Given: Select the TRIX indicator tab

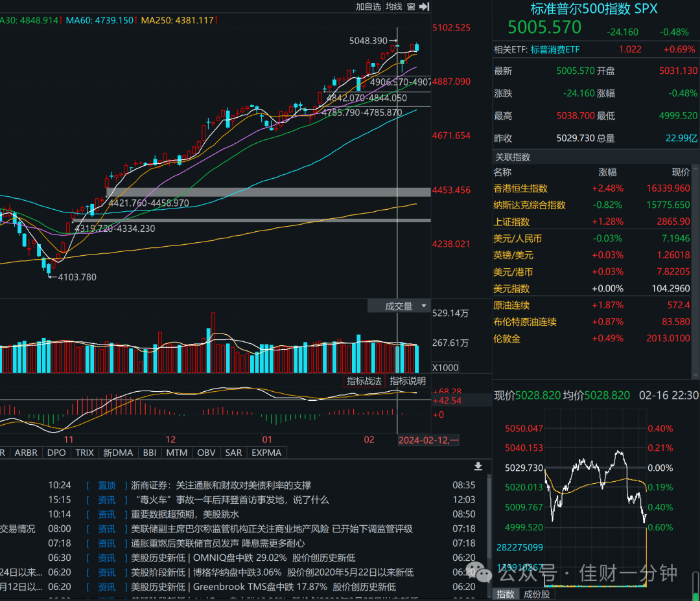Looking at the screenshot, I should click(84, 453).
